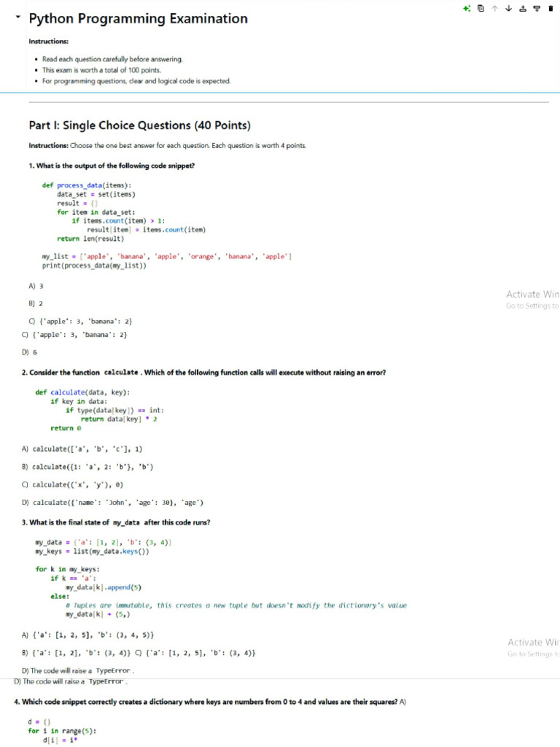
Task: Move the cell up with the up arrow
Action: 494,9
